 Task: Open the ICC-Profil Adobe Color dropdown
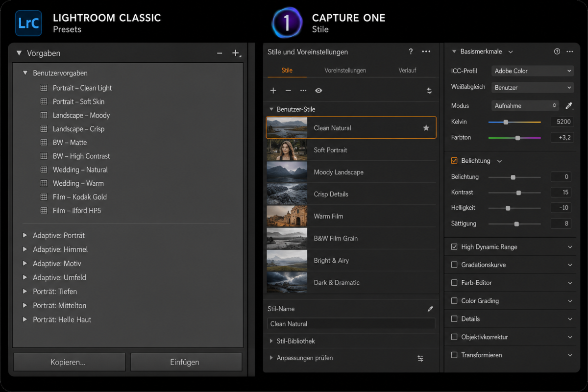[x=532, y=71]
